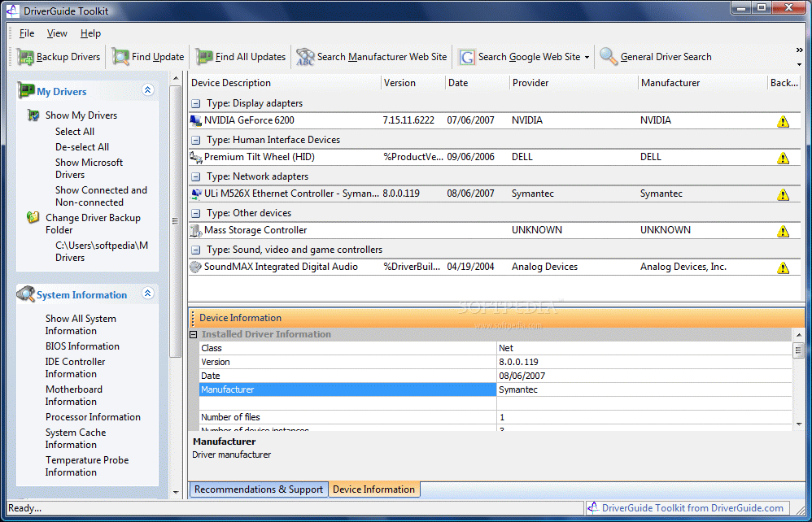
Task: Click the General Driver Search magnifier icon
Action: tap(609, 56)
